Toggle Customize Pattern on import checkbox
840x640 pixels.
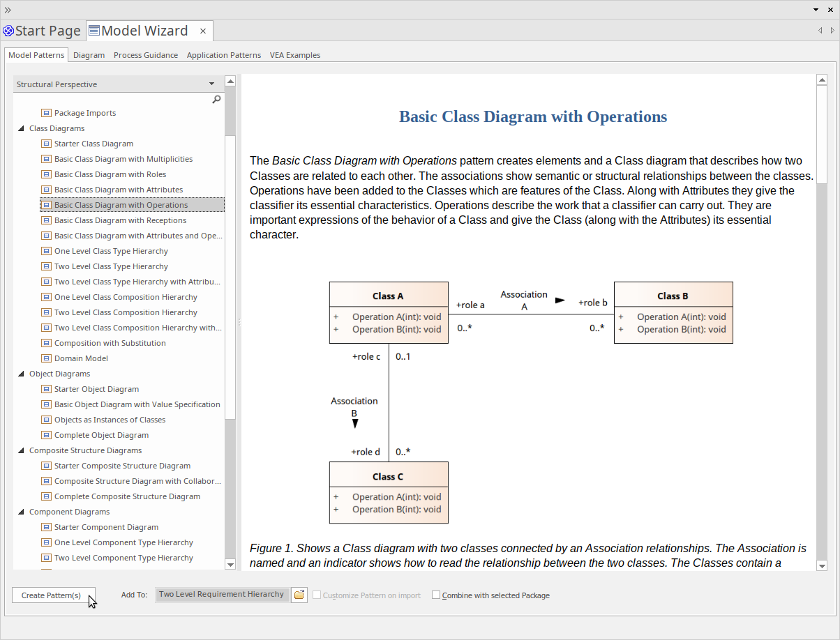coord(317,595)
